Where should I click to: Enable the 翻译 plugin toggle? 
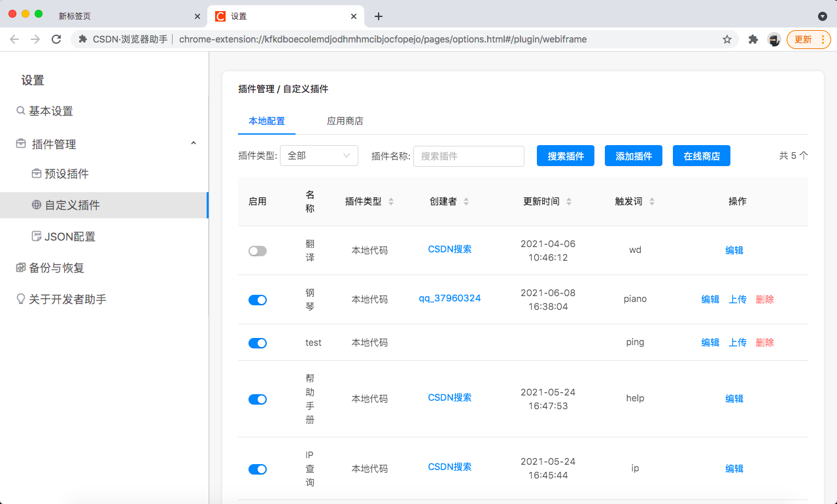(x=258, y=251)
